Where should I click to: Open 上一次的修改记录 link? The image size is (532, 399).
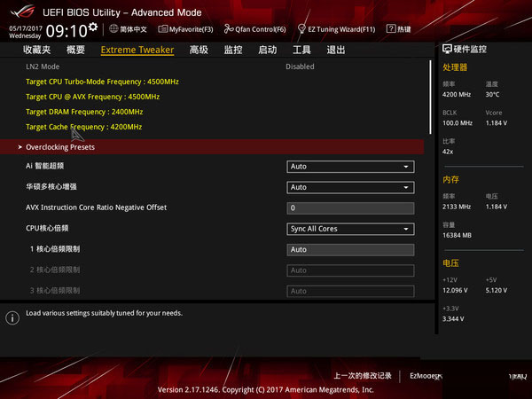point(363,376)
